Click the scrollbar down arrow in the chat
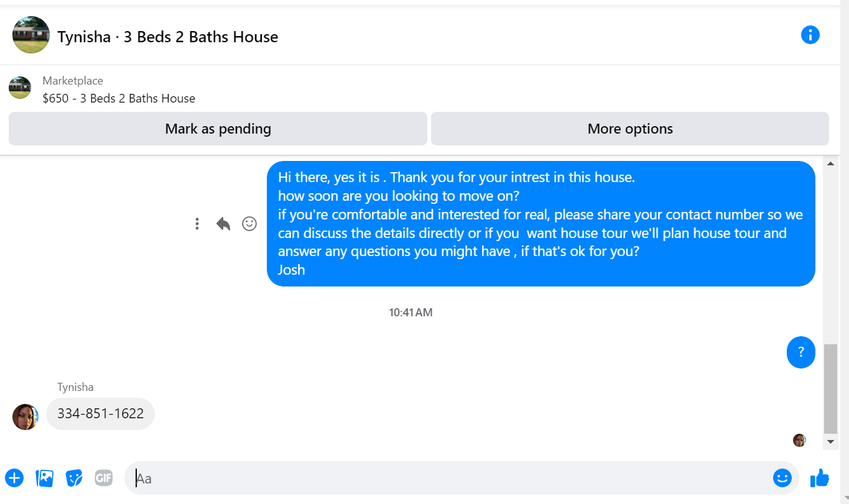This screenshot has width=849, height=504. point(830,441)
